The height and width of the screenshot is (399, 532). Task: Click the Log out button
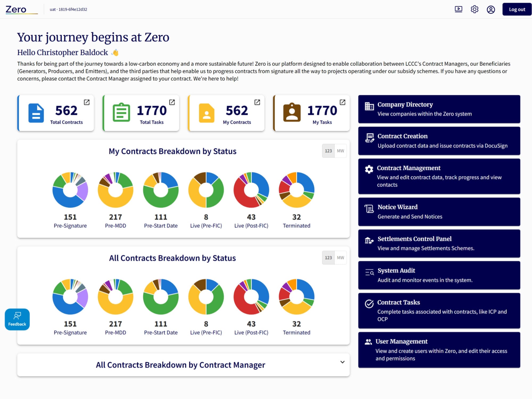pos(517,10)
